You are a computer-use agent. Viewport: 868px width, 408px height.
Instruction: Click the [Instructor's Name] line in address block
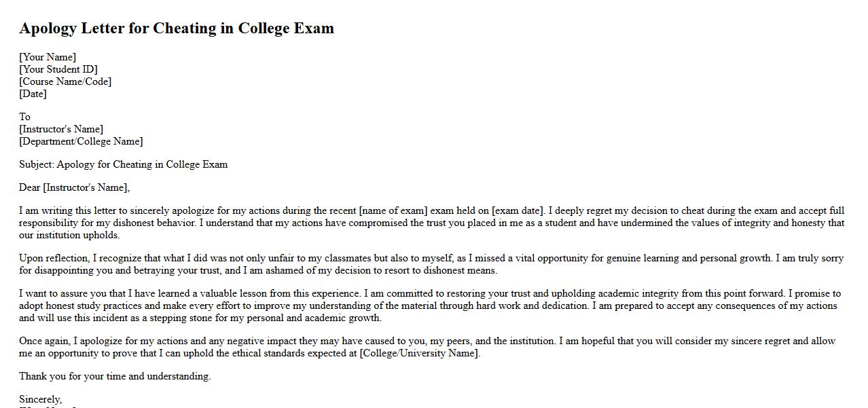(61, 129)
